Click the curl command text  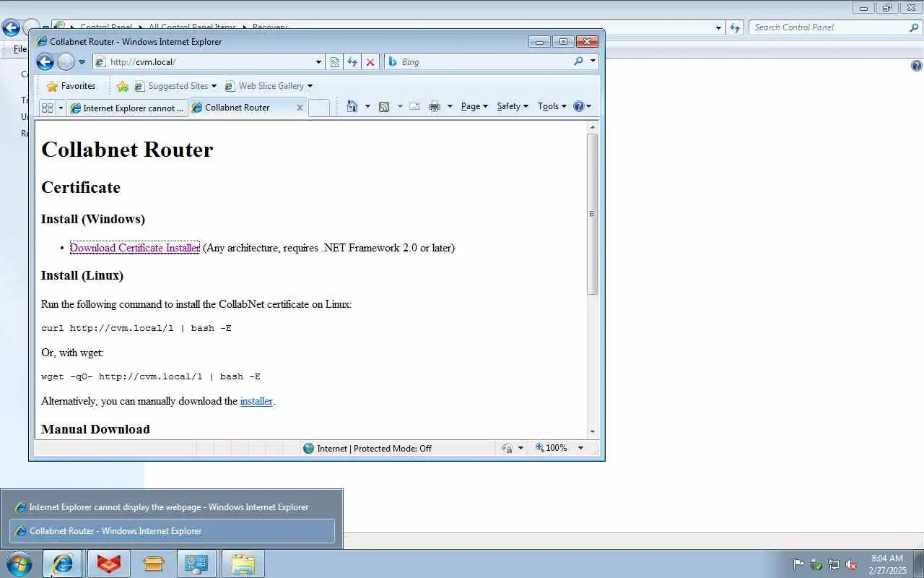(x=136, y=328)
